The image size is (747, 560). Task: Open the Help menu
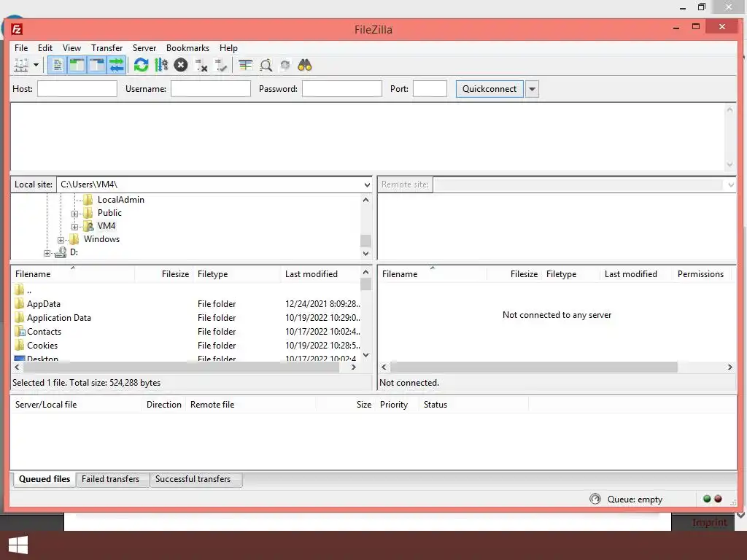pos(228,47)
